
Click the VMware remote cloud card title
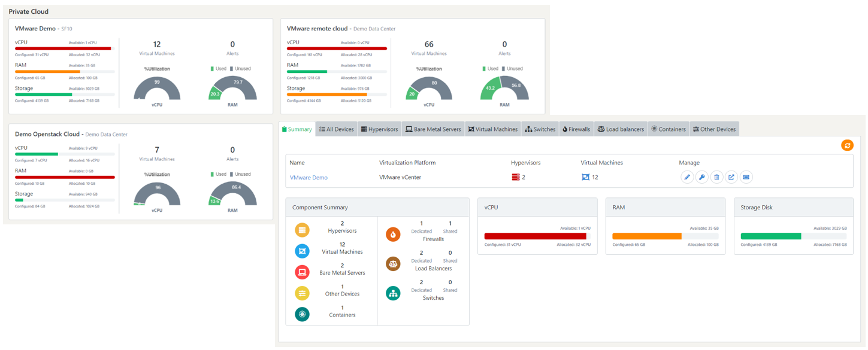(x=317, y=28)
